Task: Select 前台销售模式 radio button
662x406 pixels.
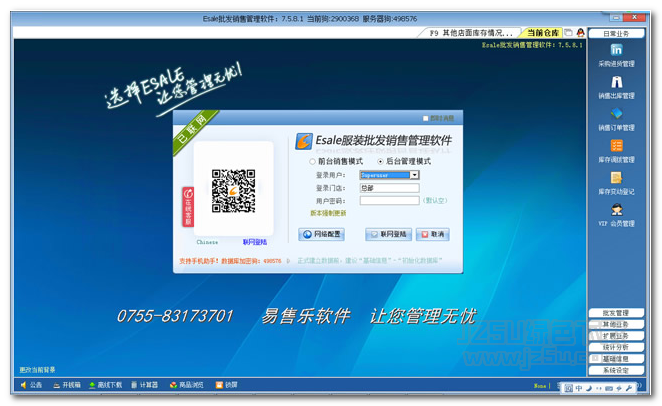Action: (x=312, y=162)
